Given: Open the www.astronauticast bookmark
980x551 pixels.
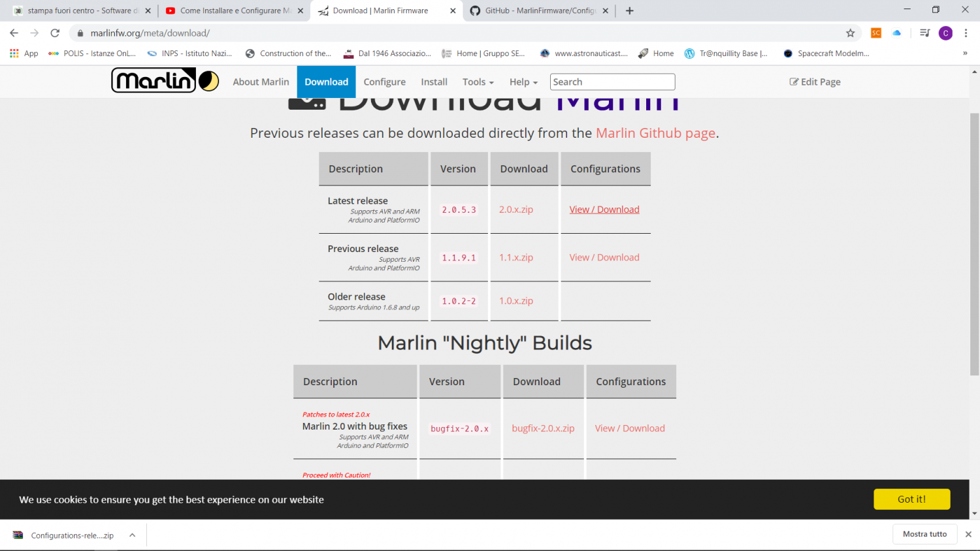Looking at the screenshot, I should point(583,54).
